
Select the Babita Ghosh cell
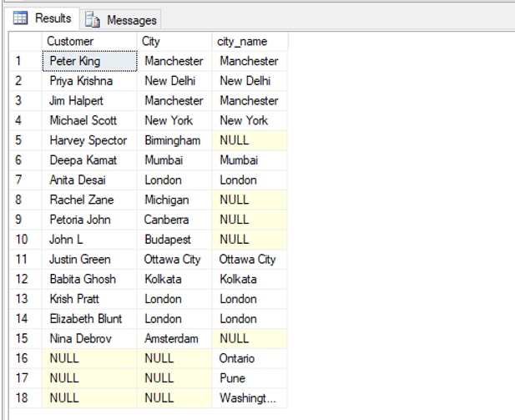[89, 279]
